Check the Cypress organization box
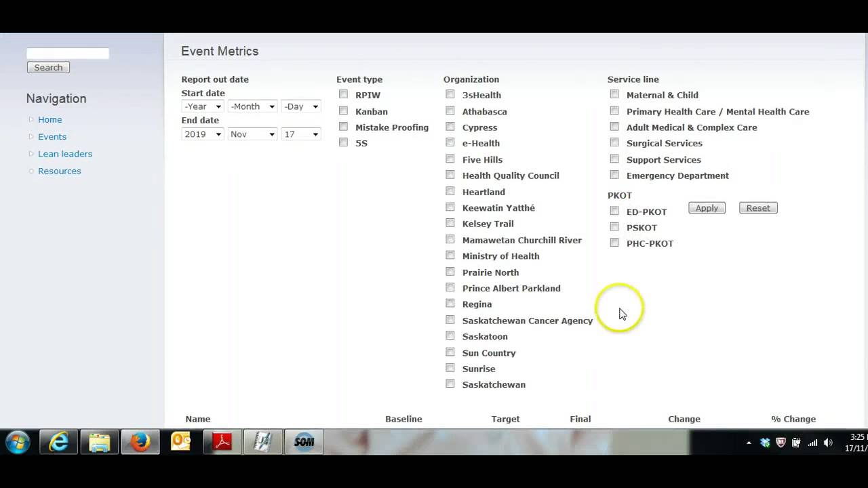Image resolution: width=868 pixels, height=488 pixels. (450, 127)
